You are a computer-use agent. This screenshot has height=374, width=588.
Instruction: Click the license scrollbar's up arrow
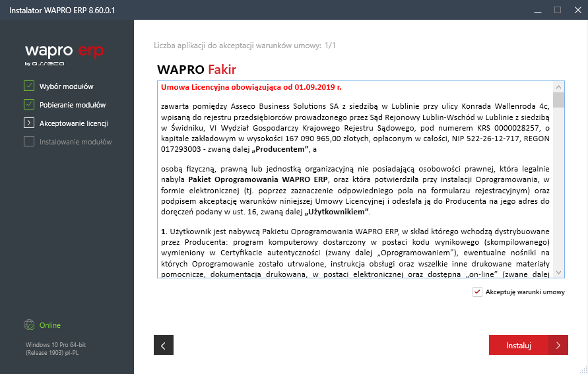[x=559, y=86]
